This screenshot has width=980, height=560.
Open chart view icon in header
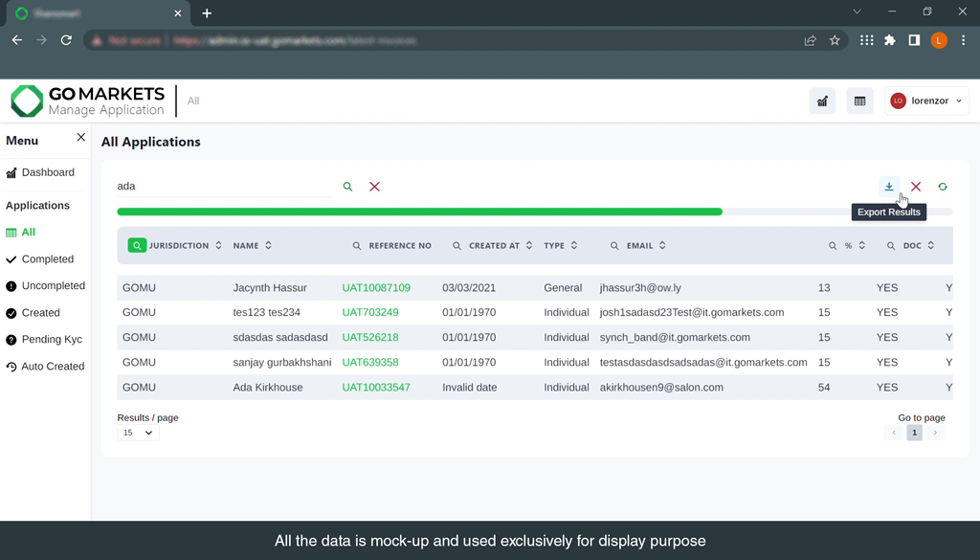tap(822, 101)
